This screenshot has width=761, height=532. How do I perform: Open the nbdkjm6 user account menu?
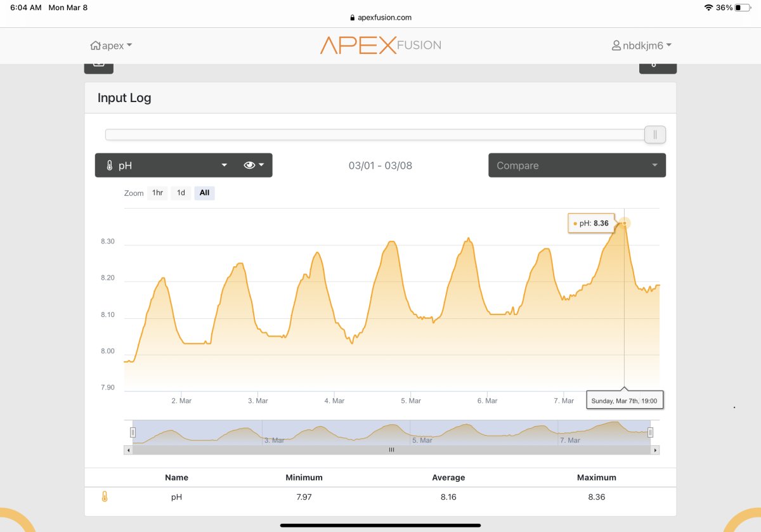click(641, 46)
